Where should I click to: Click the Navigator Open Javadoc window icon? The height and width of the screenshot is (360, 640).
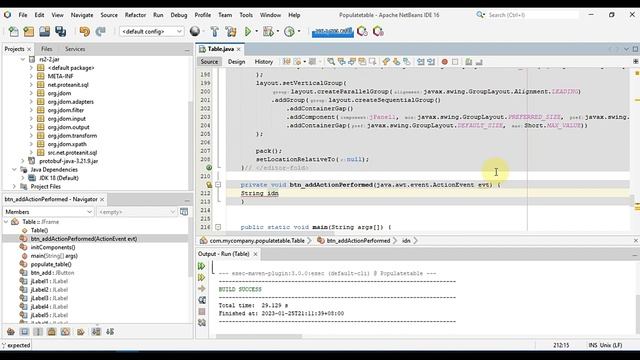pyautogui.click(x=184, y=212)
